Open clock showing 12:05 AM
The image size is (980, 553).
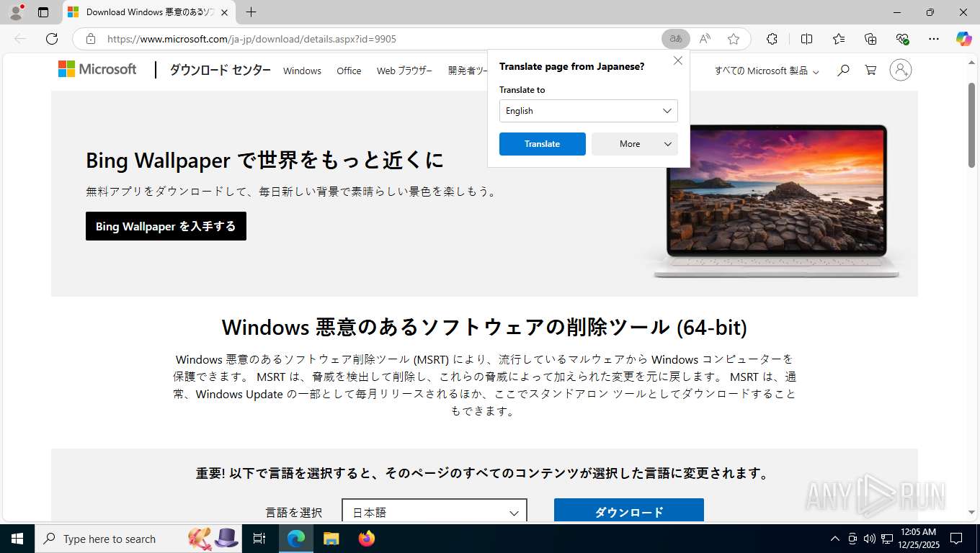917,539
